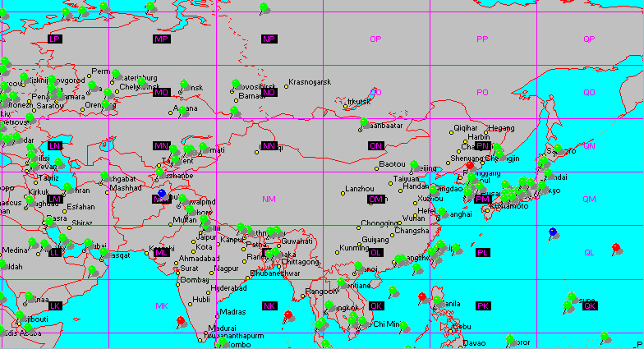The height and width of the screenshot is (349, 644).
Task: Select the green pin at Qingdao
Action: 433,189
